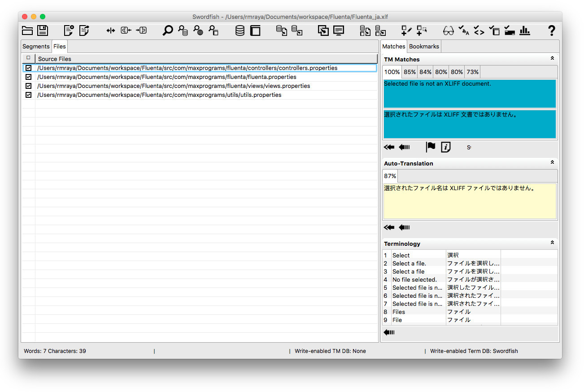Click the yellow Auto-Translation text box
Screen dimensions: 584x392
470,201
